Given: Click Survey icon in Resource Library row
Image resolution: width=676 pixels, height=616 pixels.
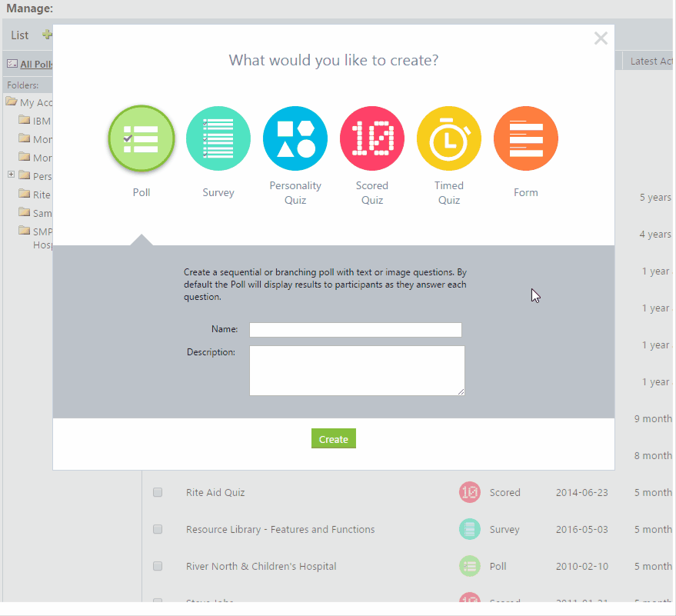Looking at the screenshot, I should coord(469,529).
